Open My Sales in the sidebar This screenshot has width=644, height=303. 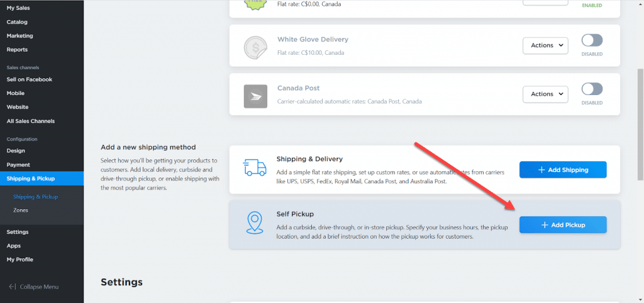[x=18, y=8]
